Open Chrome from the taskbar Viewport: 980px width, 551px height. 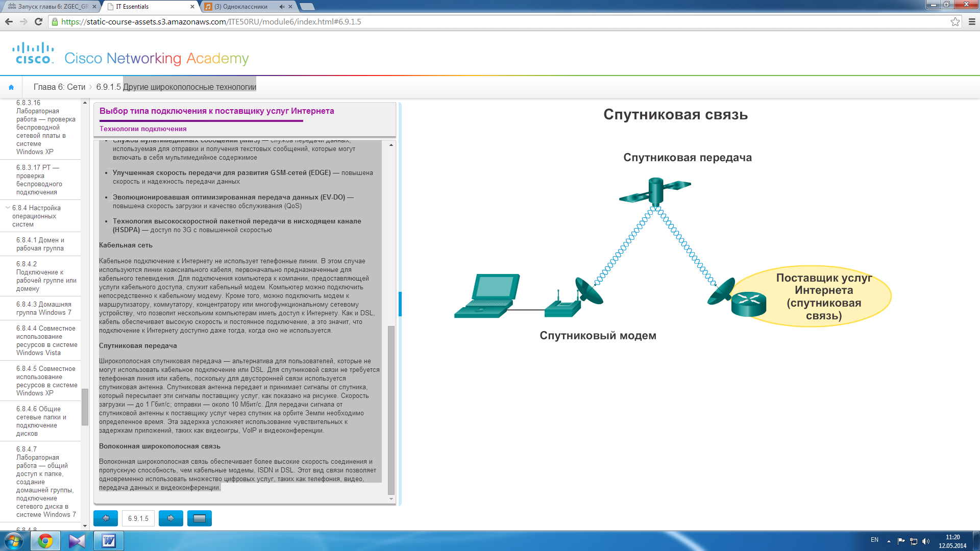click(x=45, y=541)
